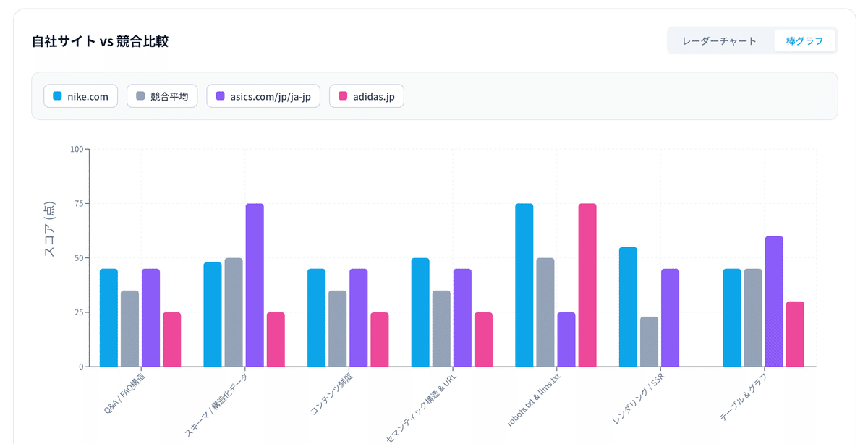Click the セマンティック構造 & URL axis label

(x=421, y=406)
